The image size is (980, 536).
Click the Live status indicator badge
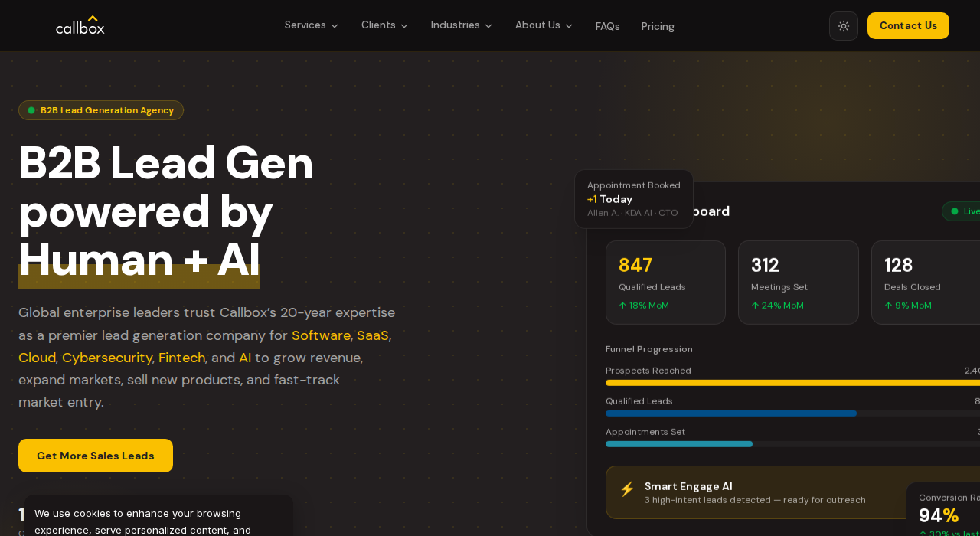pyautogui.click(x=961, y=211)
